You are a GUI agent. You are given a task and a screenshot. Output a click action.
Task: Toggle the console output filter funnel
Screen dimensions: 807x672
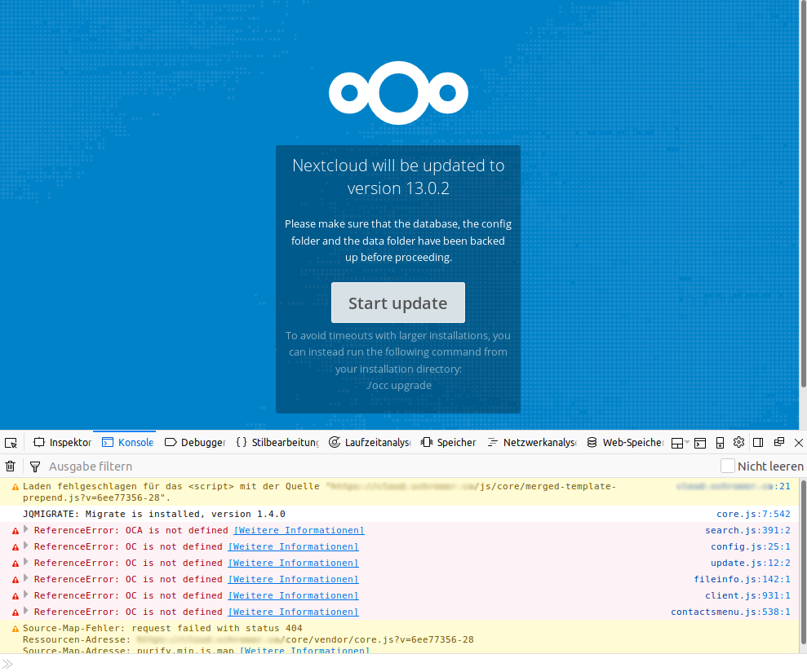(34, 466)
